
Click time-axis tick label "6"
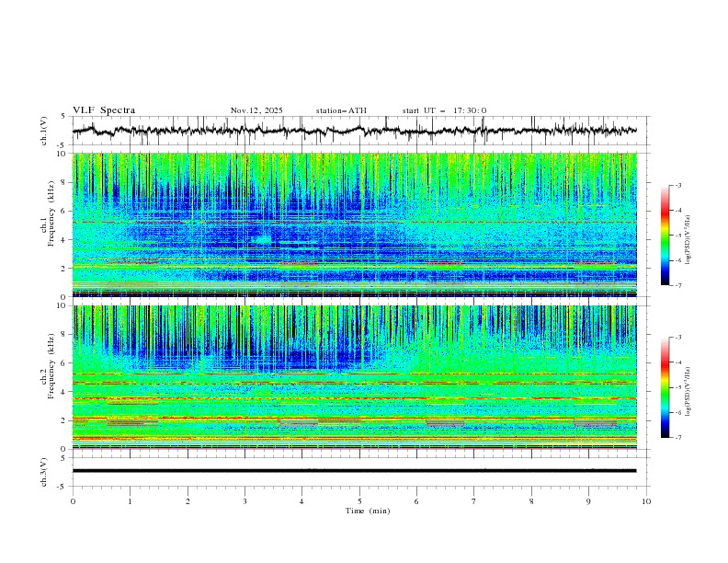click(416, 501)
